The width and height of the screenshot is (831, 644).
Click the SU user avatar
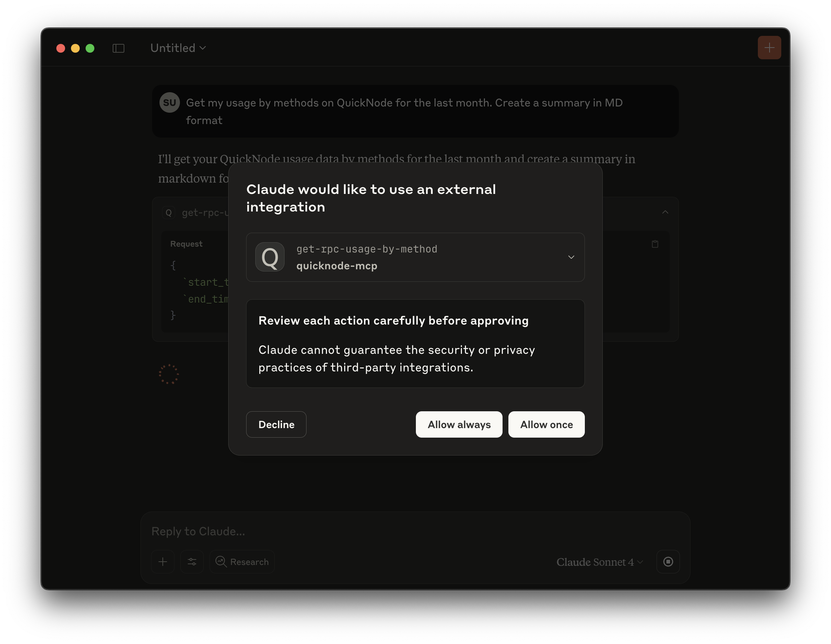[x=169, y=102]
